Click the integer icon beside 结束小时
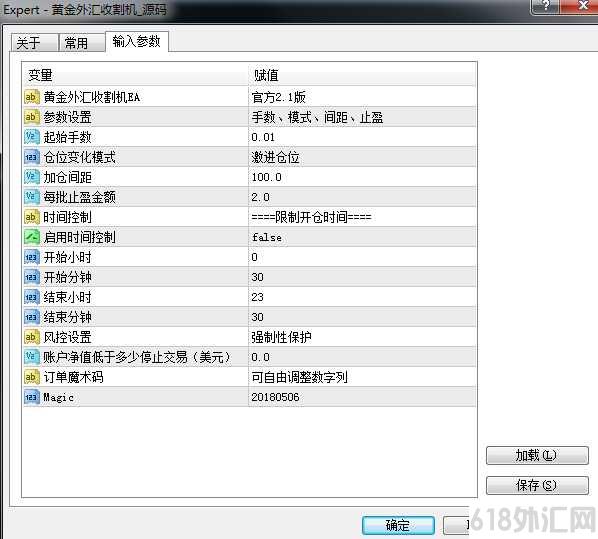 [x=32, y=297]
